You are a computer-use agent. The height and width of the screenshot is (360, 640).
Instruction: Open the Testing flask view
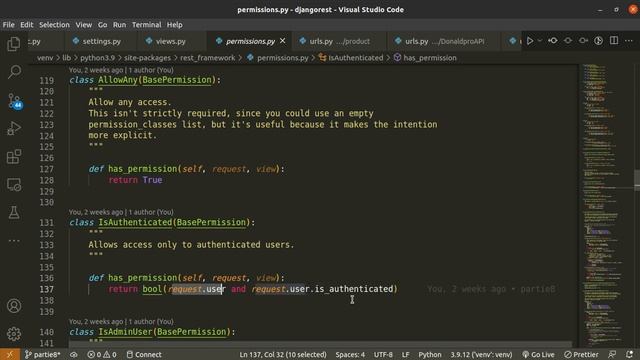(14, 213)
